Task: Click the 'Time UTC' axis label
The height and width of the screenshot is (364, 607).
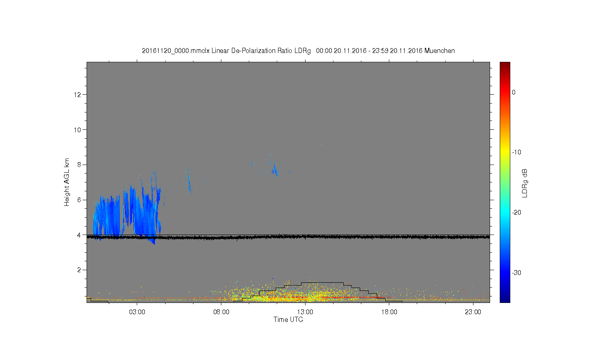Action: [x=288, y=320]
